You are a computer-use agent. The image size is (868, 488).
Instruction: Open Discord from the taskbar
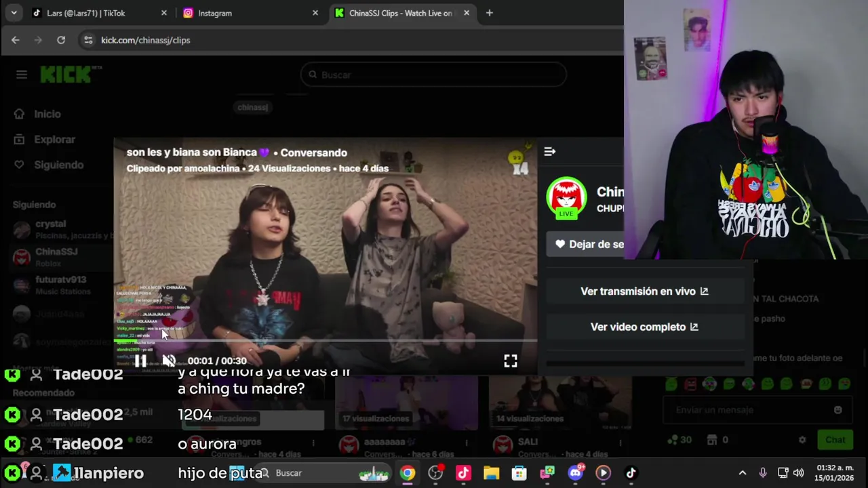576,473
